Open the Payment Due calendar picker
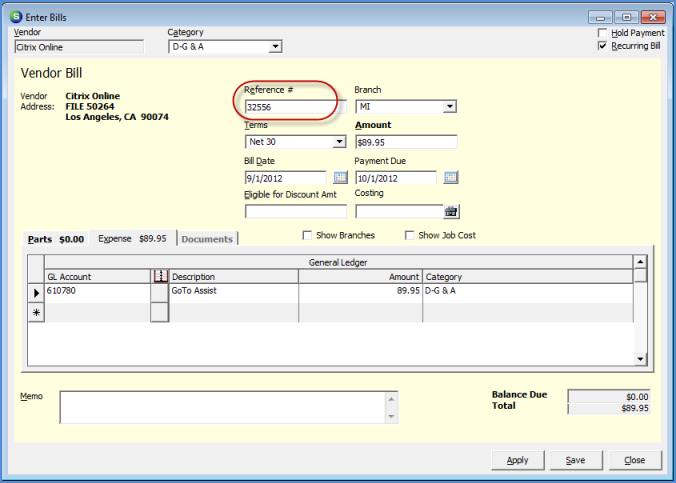This screenshot has width=676, height=483. (x=451, y=177)
